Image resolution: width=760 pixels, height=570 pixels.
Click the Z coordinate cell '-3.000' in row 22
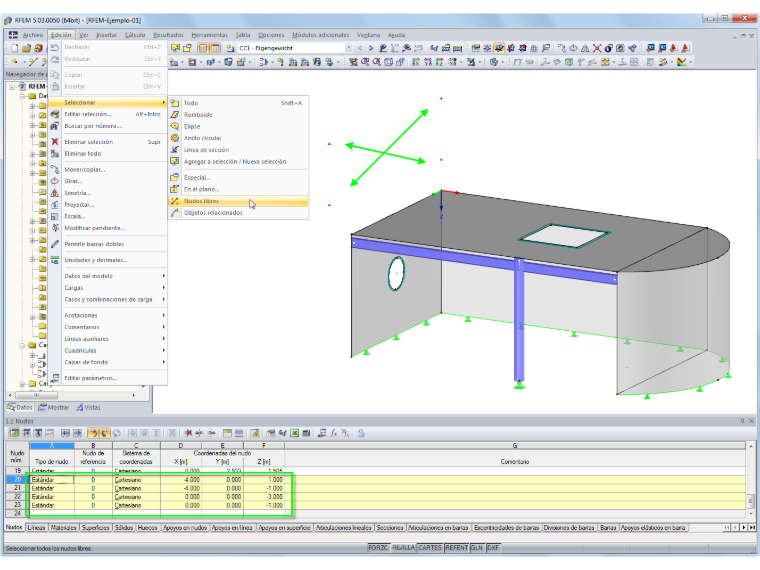point(264,497)
